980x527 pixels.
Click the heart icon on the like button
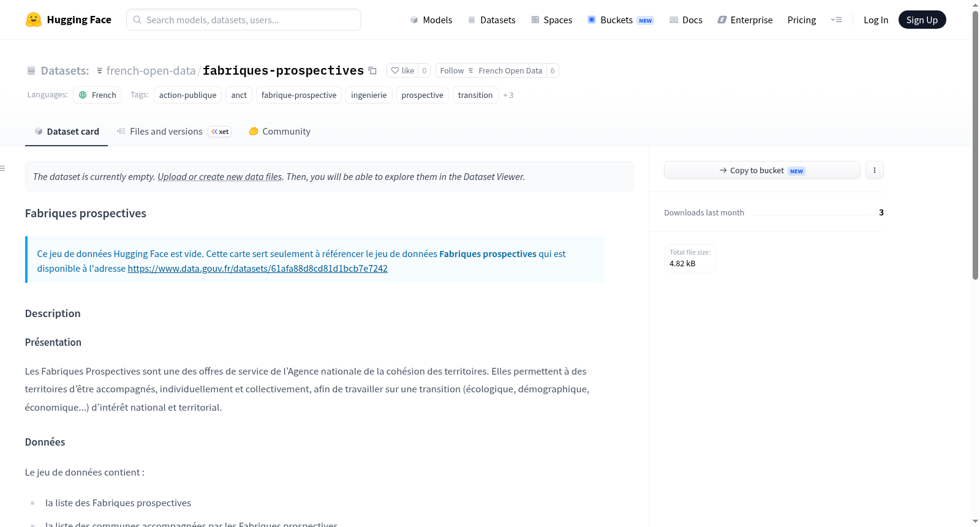click(x=395, y=70)
